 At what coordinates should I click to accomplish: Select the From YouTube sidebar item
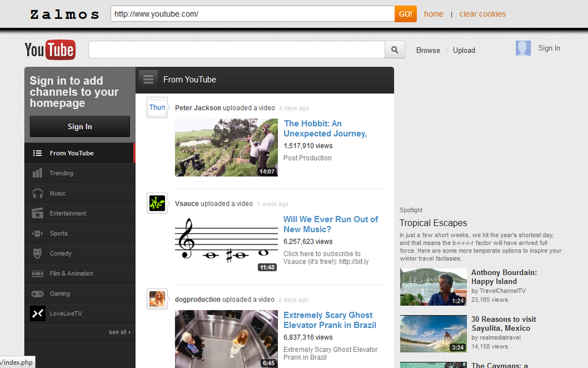click(x=80, y=153)
